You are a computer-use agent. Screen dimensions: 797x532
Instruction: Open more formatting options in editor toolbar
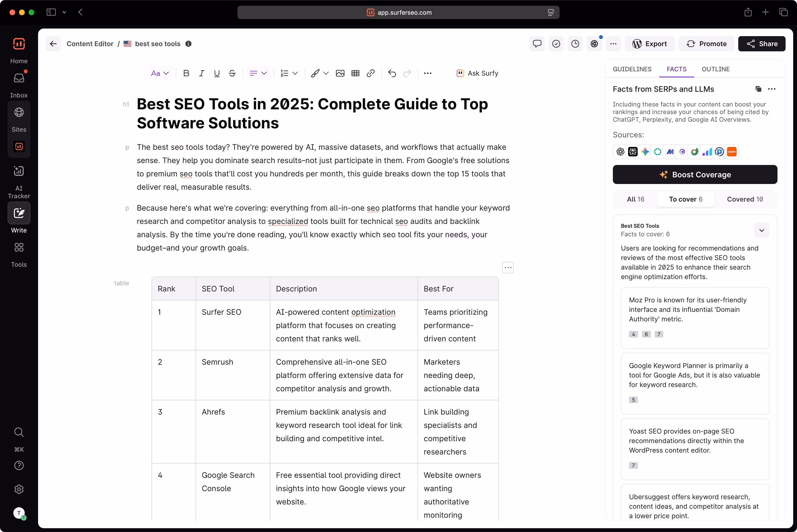click(428, 73)
